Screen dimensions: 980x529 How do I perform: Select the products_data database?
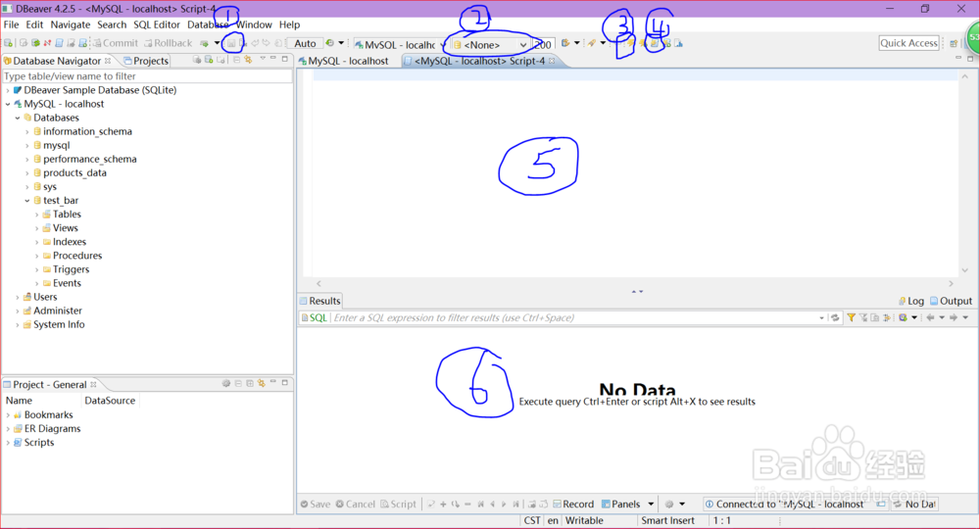(x=74, y=172)
